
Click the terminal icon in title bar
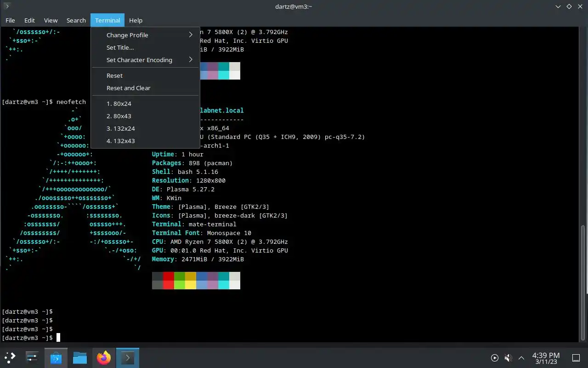tap(7, 6)
